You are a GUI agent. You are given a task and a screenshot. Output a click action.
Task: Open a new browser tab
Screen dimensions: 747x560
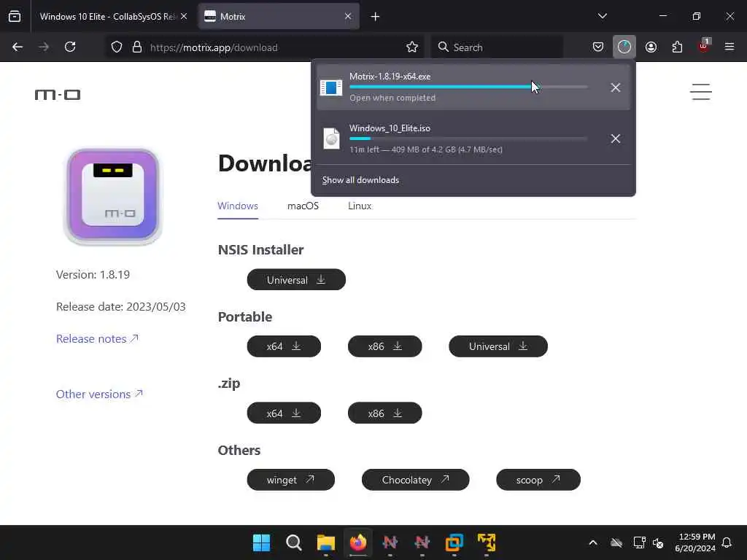pos(375,17)
